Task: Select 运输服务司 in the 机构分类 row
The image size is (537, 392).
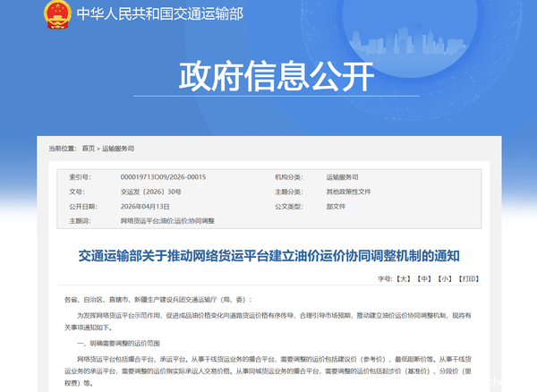Action: click(x=342, y=177)
